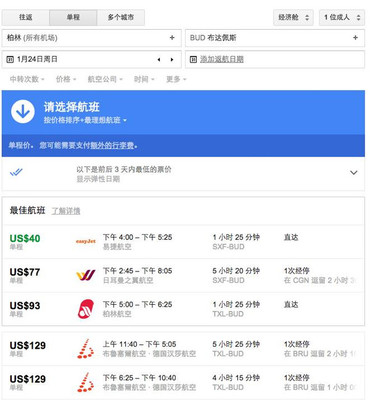Select the 往返 round-trip tab
370x400 pixels.
click(26, 17)
